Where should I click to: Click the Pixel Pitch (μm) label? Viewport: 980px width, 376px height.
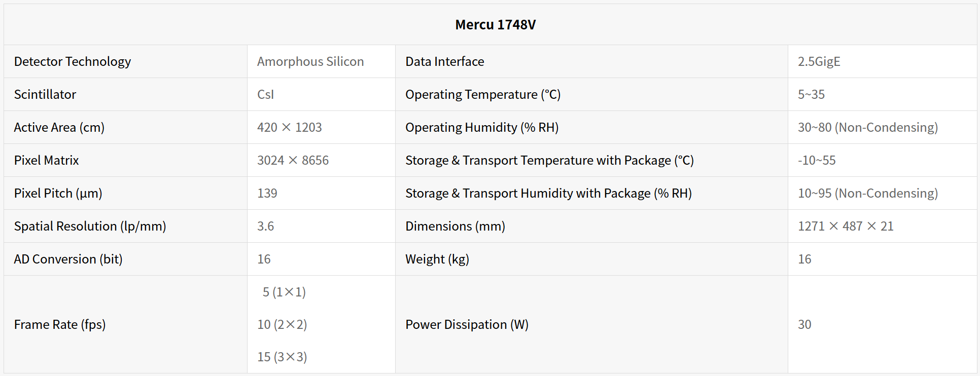[58, 194]
